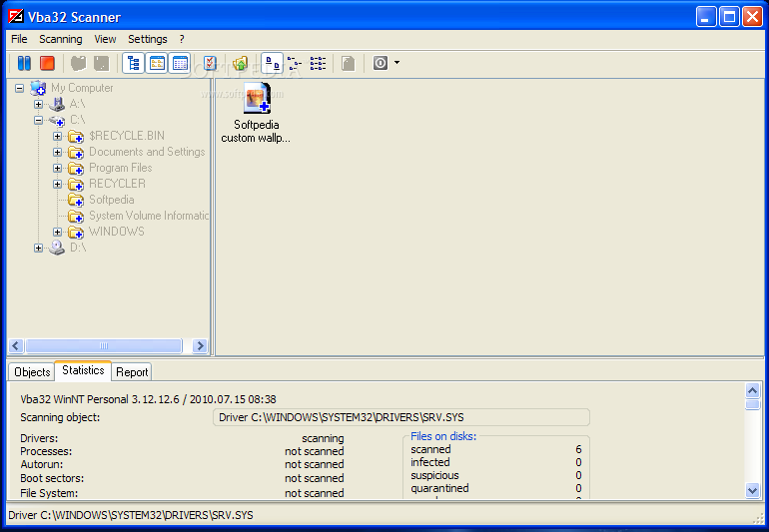
Task: Open the File menu
Action: 19,39
